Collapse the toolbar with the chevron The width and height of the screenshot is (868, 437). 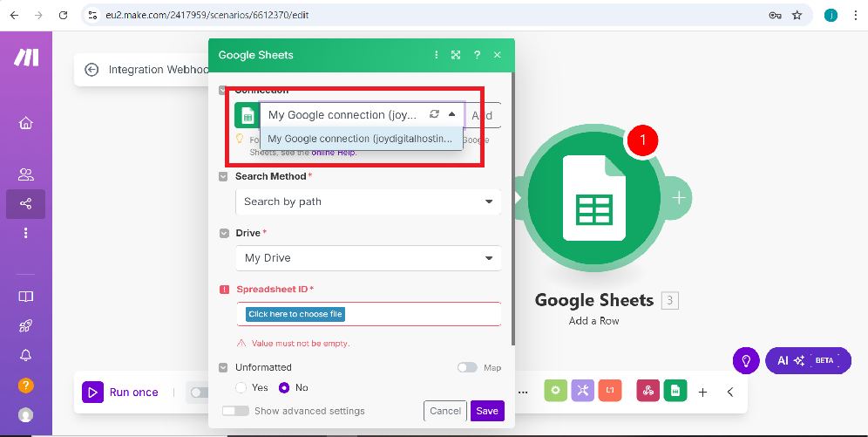click(730, 393)
